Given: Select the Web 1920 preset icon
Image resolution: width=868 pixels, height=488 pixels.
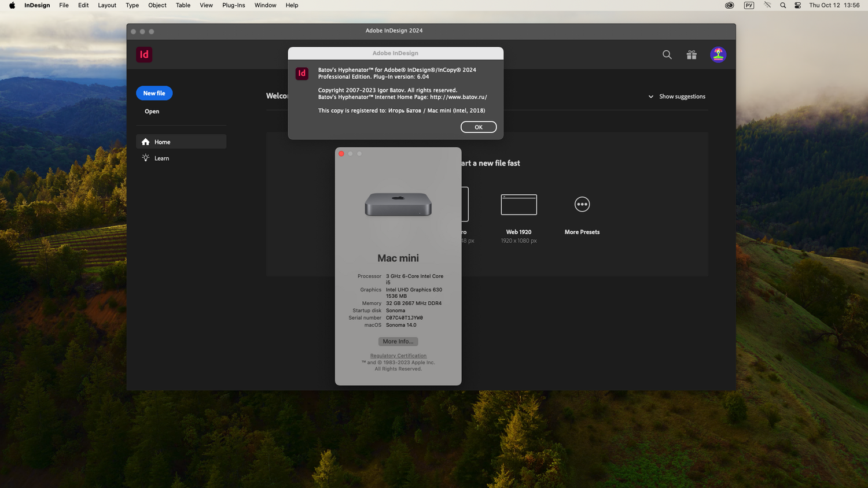Looking at the screenshot, I should pos(519,205).
